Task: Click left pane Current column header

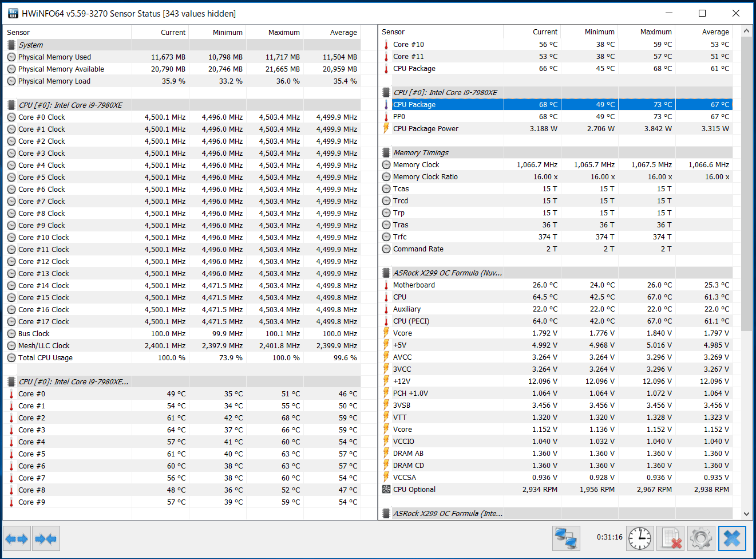Action: pos(160,32)
